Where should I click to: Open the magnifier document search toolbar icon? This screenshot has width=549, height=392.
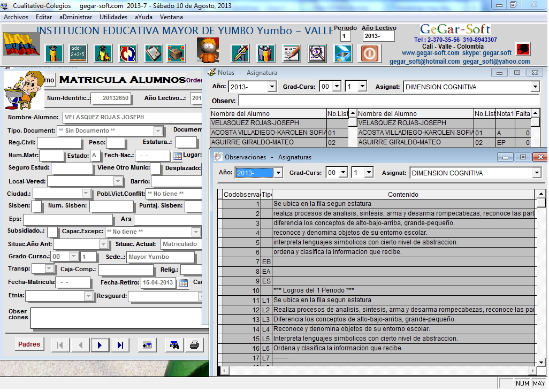pyautogui.click(x=317, y=53)
